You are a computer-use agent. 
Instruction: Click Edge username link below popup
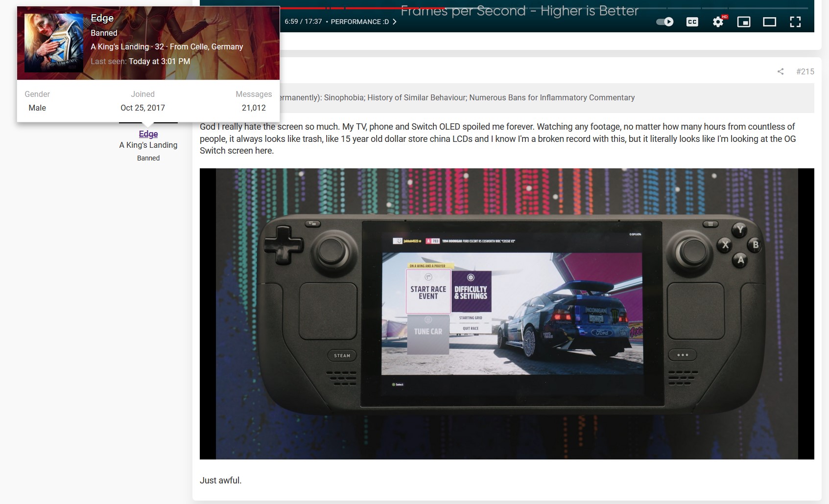(148, 134)
